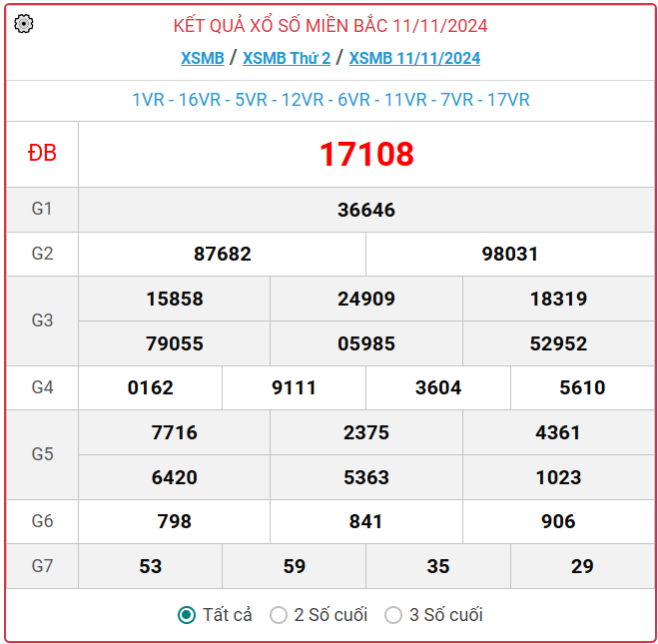Open the XSMB Thứ 2 link
The image size is (658, 644).
tap(287, 58)
